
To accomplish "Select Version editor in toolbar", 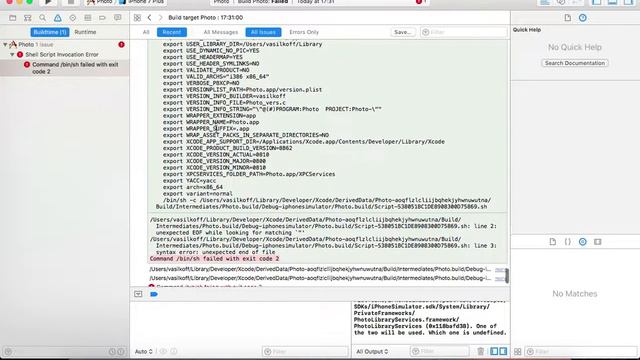I will pyautogui.click(x=576, y=2).
